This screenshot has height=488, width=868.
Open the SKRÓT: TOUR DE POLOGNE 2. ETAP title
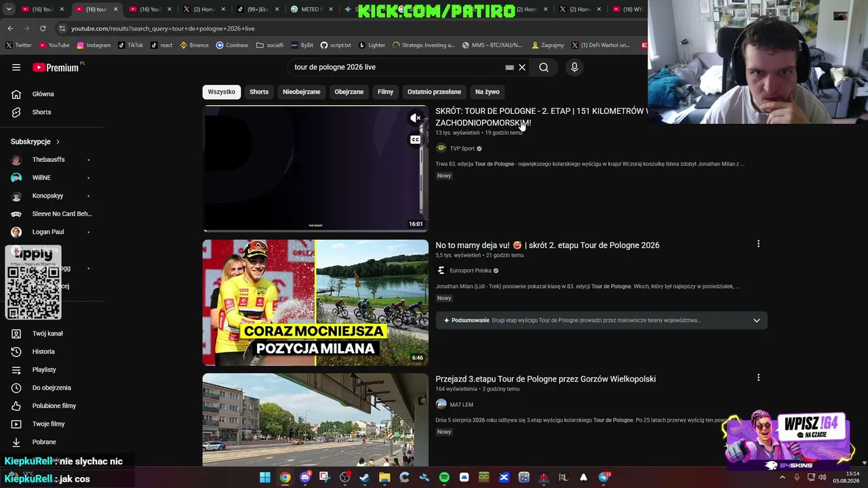[541, 117]
